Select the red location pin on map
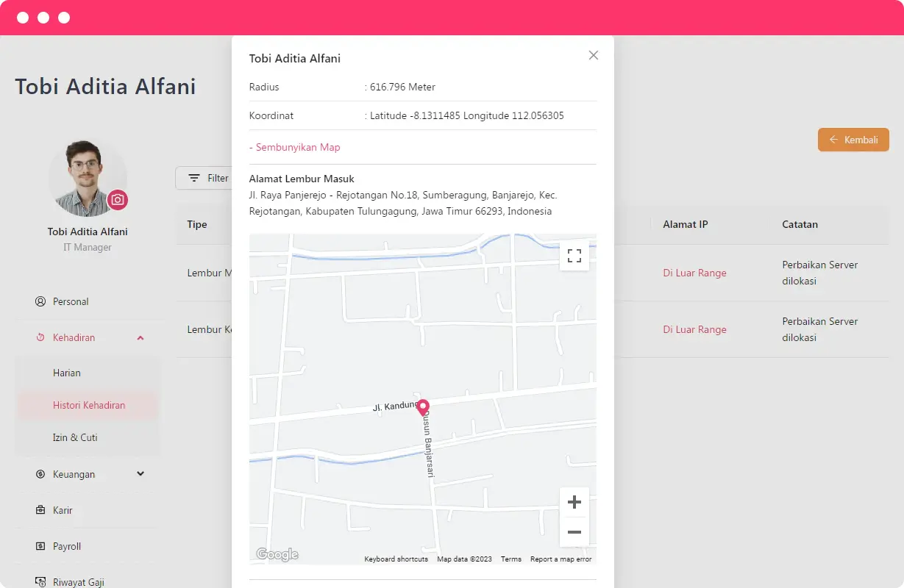 [x=423, y=409]
